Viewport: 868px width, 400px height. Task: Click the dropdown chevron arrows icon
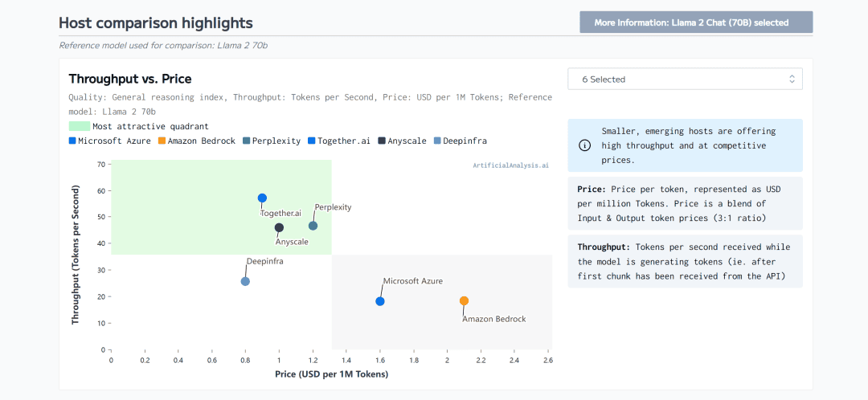[x=792, y=80]
